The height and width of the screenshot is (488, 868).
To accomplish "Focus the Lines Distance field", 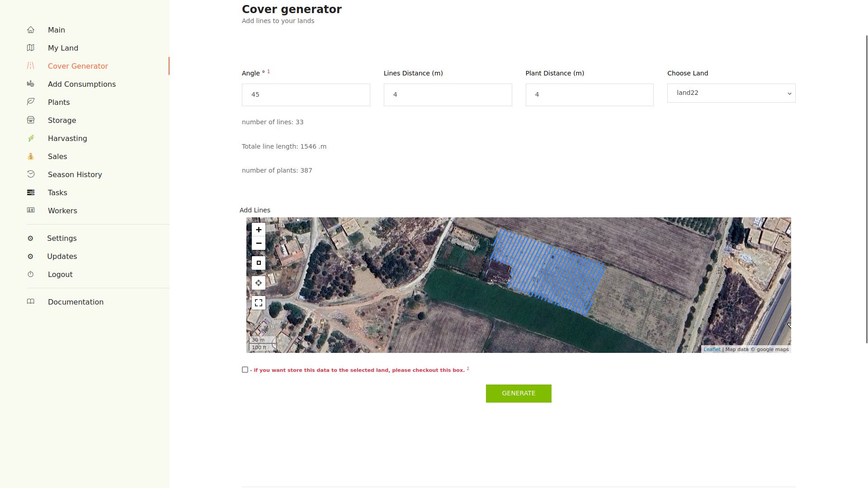I will [448, 95].
